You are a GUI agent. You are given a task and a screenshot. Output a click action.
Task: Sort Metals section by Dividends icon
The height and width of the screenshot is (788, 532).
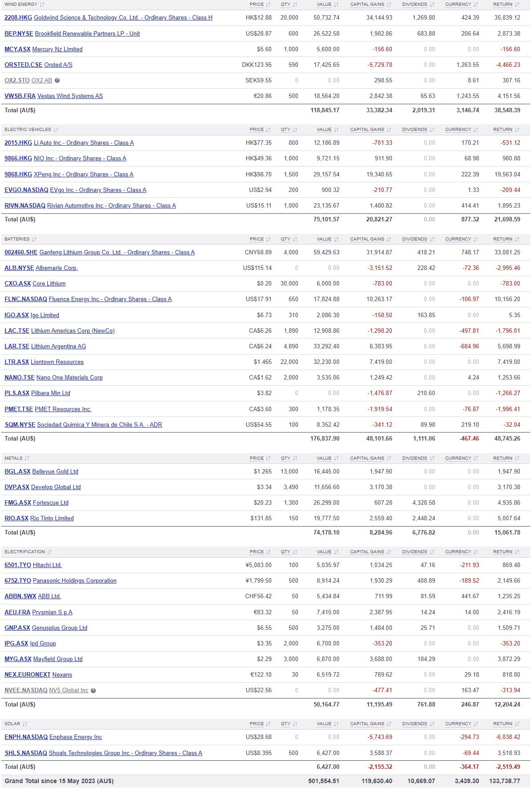coord(432,458)
